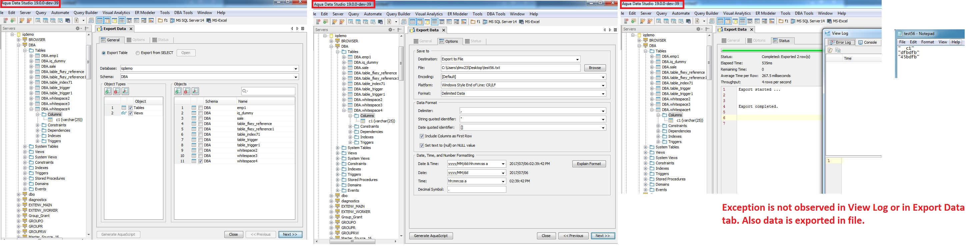980x252 pixels.
Task: Click the Servers panel collapse icon in the Options-page window
Action: [399, 30]
